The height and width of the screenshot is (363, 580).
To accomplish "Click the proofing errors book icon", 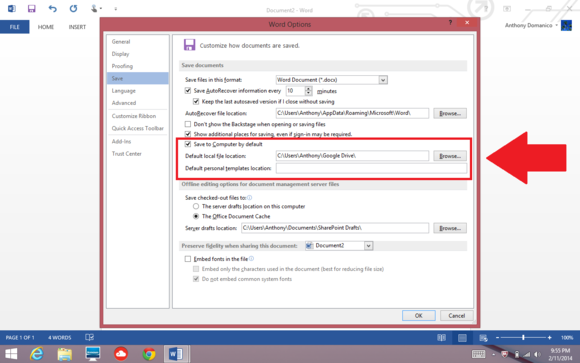I will tap(90, 337).
